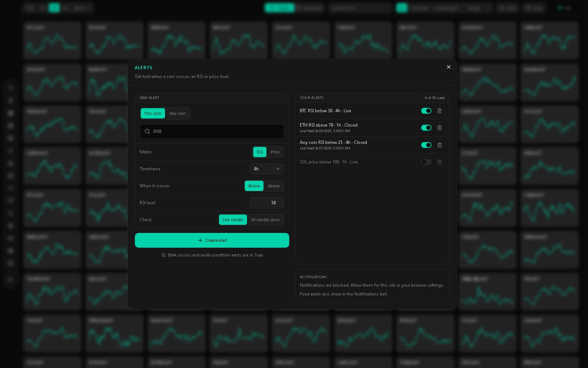Click the Scan sliders icon beside EMA note
This screenshot has height=368, width=588.
[164, 255]
